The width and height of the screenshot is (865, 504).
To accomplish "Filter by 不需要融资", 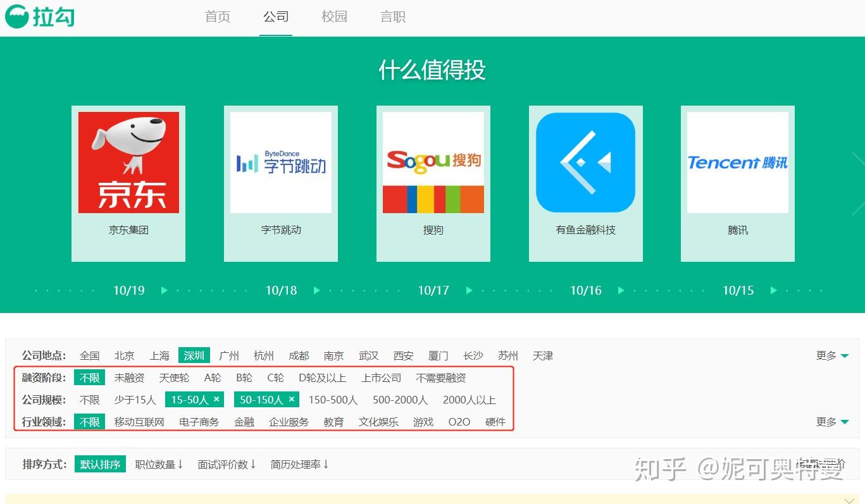I will (441, 378).
